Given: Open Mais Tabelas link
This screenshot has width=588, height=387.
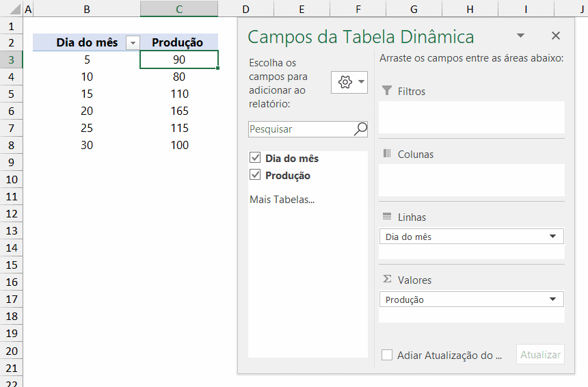Looking at the screenshot, I should click(282, 200).
